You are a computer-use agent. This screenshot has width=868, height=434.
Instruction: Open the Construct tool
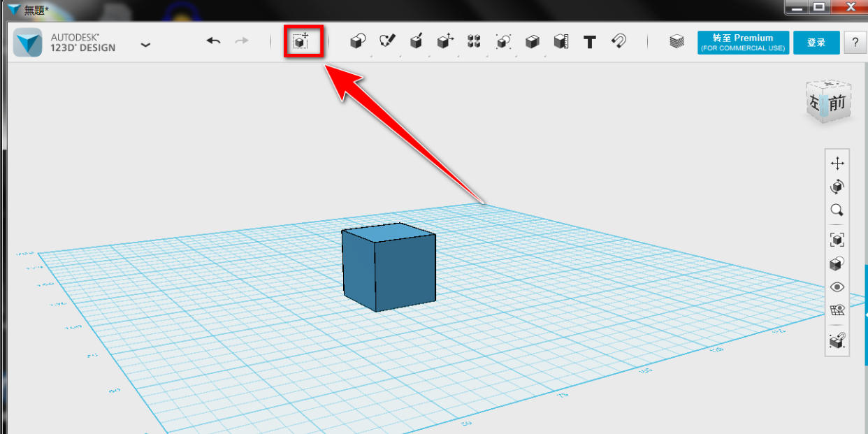point(417,42)
